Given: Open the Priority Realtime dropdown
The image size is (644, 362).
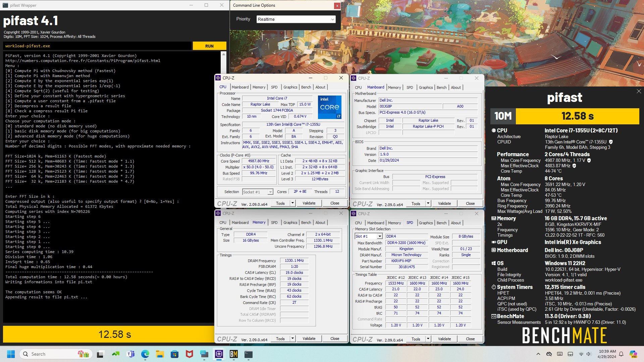Looking at the screenshot, I should coord(296,19).
